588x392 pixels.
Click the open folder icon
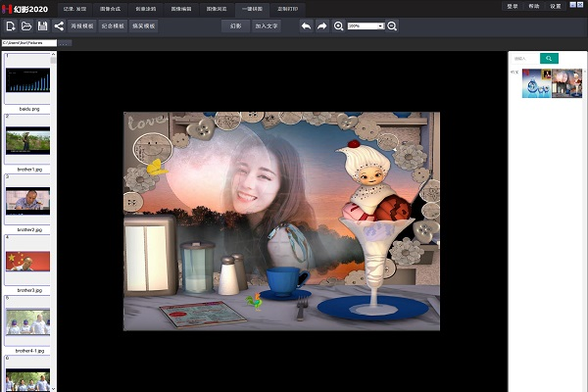pos(25,26)
